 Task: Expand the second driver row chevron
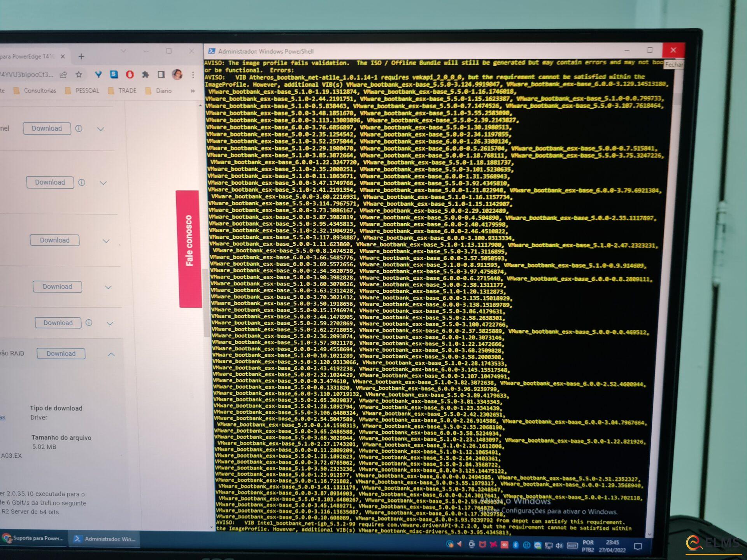(x=103, y=183)
